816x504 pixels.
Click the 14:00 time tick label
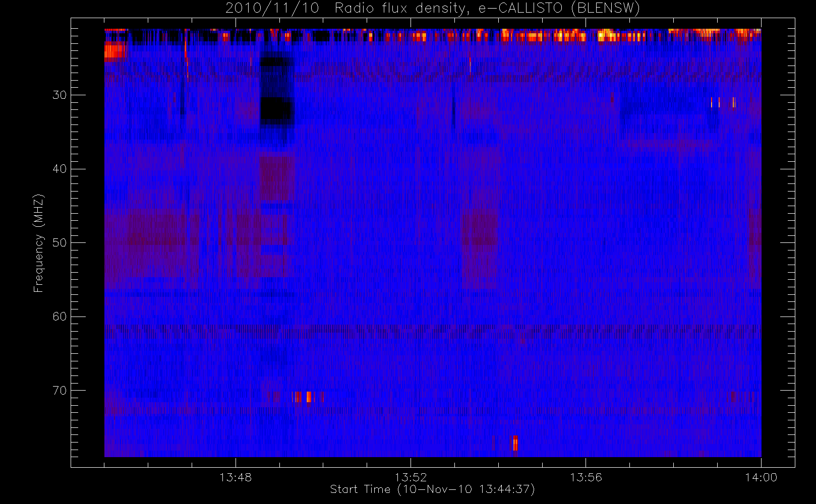pyautogui.click(x=761, y=477)
